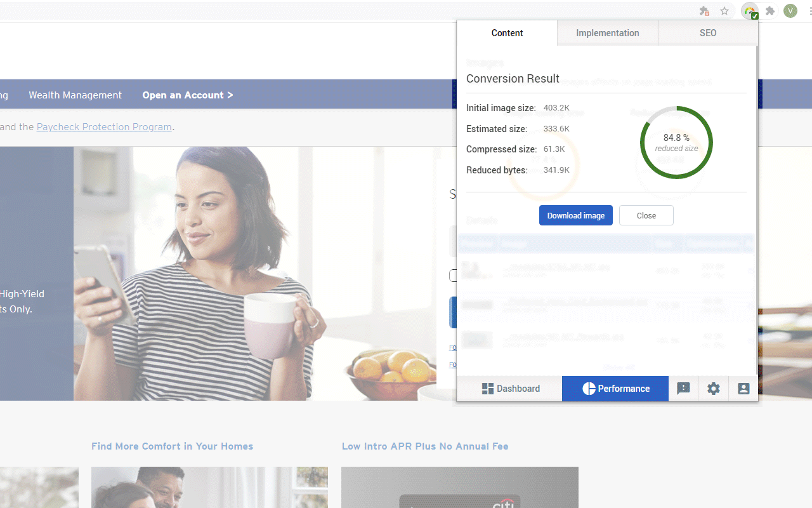Switch to the Implementation tab
812x508 pixels.
point(607,32)
